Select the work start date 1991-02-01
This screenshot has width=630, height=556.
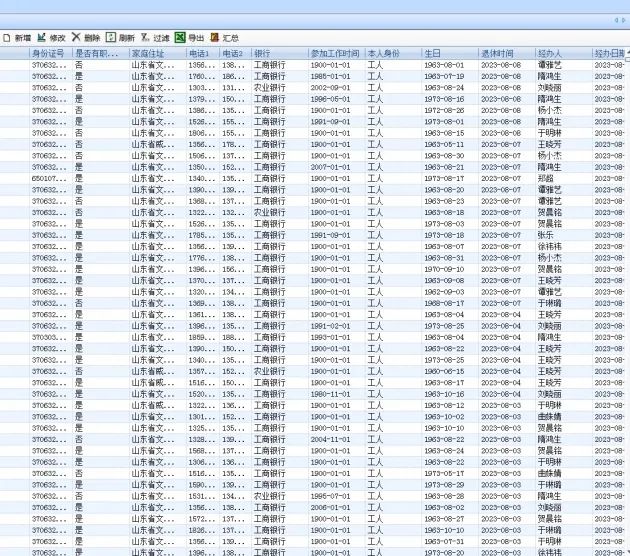tap(330, 326)
